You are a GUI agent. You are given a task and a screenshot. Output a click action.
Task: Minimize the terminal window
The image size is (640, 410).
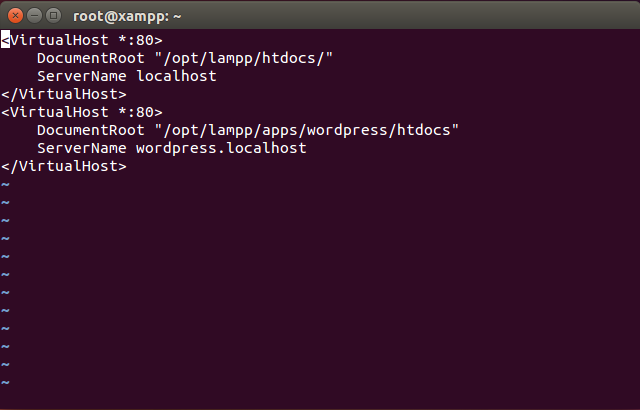[x=33, y=15]
